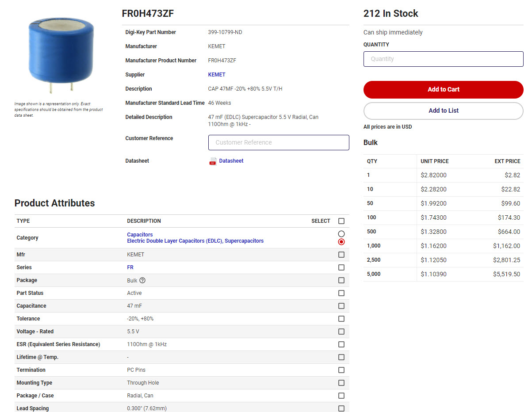Screen dimensions: 532x412
Task: Click into the Customer Reference field
Action: pos(279,143)
